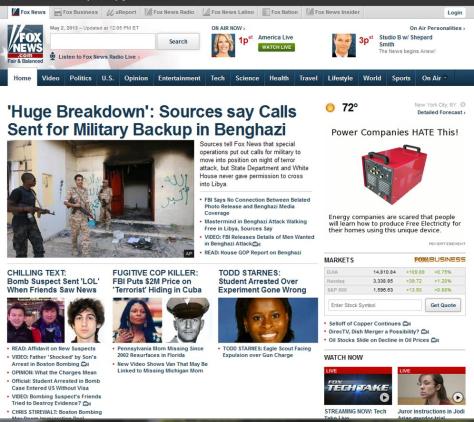This screenshot has height=422, width=474.
Task: Expand the On Air menu dropdown
Action: [434, 78]
